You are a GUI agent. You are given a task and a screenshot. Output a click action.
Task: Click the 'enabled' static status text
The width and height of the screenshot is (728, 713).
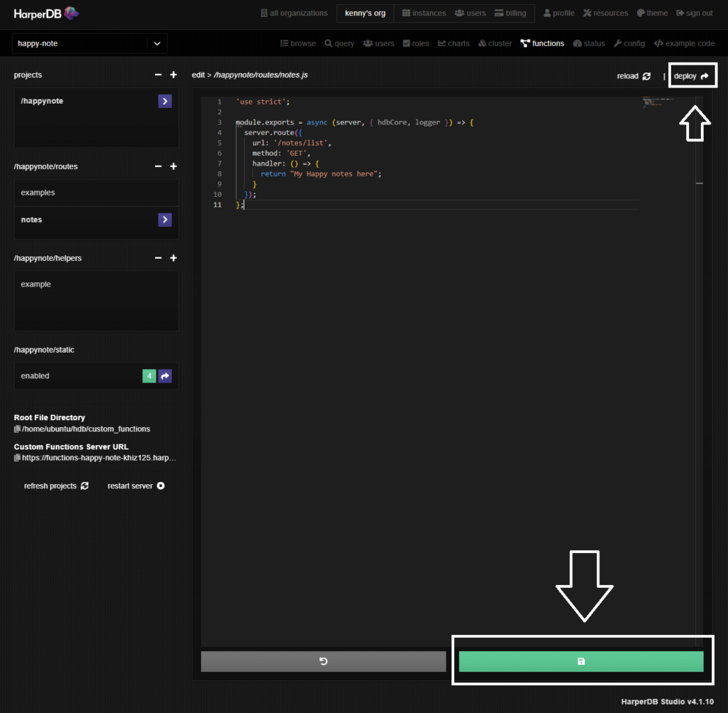(35, 376)
